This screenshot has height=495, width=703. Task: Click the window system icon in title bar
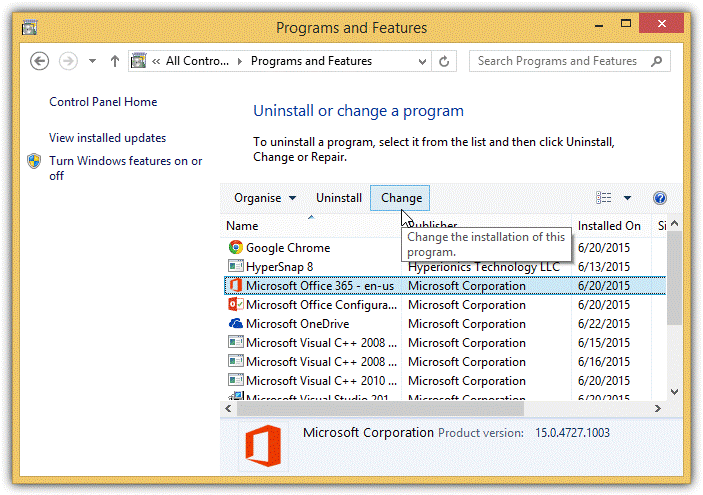[30, 28]
